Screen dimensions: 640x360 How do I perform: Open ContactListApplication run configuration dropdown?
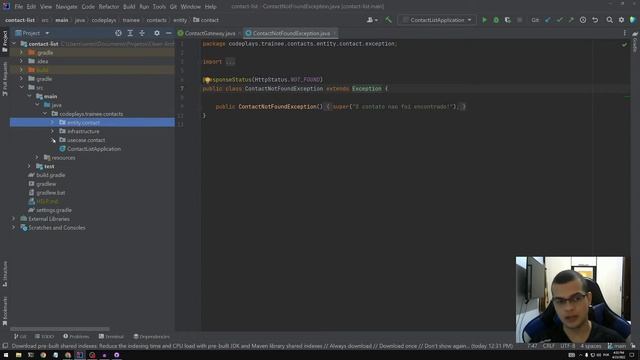pos(437,20)
